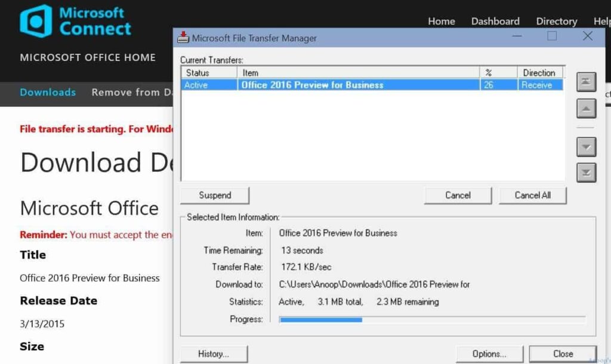Open the Dashboard page
Image resolution: width=611 pixels, height=364 pixels.
click(x=495, y=21)
